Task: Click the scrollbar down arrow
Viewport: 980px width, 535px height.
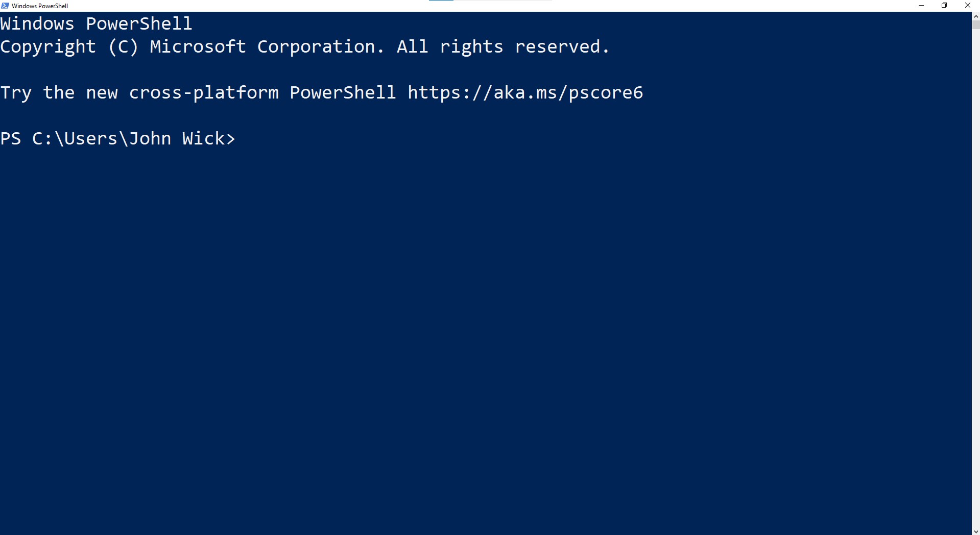Action: (x=976, y=531)
